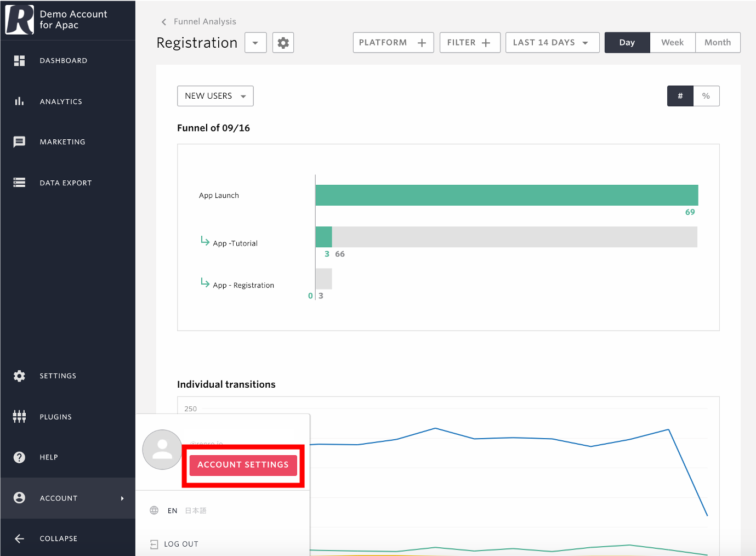Click the 'App -Tutorial' step label

[x=235, y=243]
